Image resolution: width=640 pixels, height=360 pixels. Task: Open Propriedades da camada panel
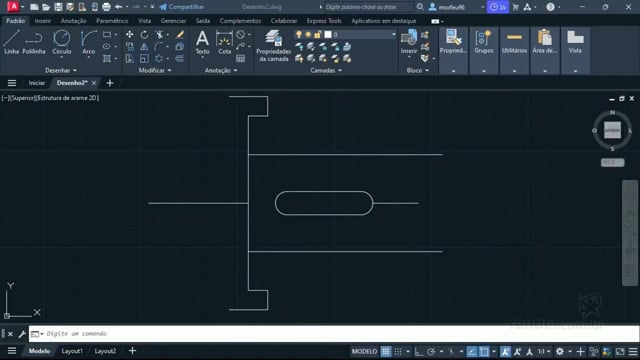(273, 46)
